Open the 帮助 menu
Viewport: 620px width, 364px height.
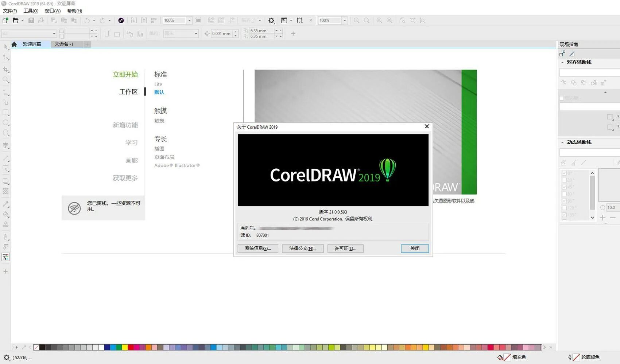coord(75,11)
